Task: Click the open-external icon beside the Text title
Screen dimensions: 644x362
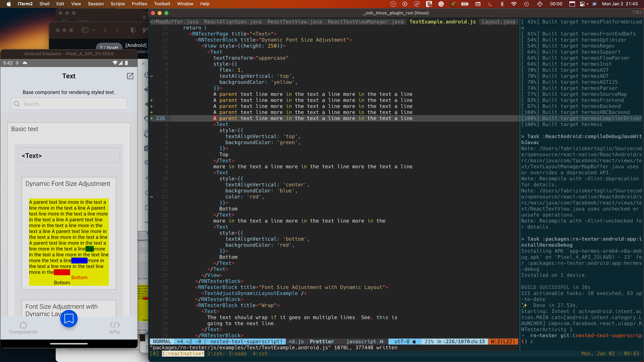Action: tap(130, 76)
